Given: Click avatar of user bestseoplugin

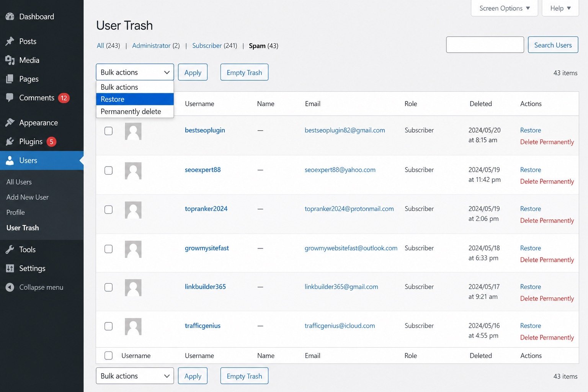Looking at the screenshot, I should (x=133, y=131).
